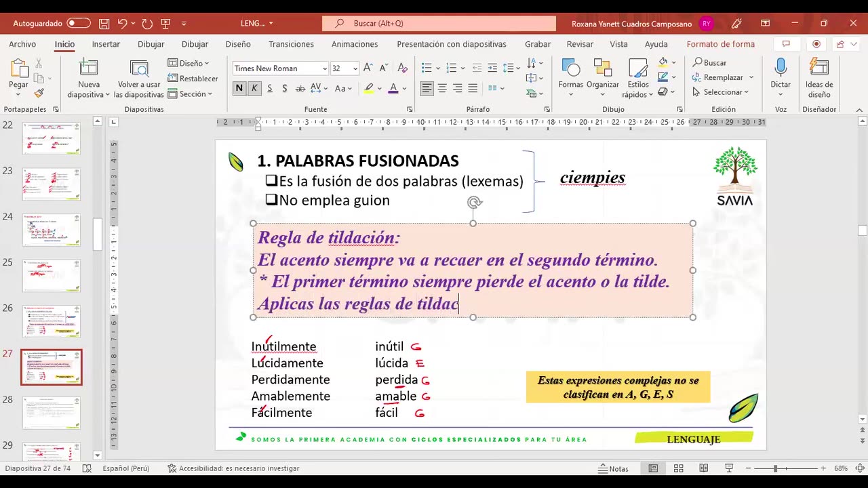Click the Undo arrow icon
The width and height of the screenshot is (868, 488).
(122, 23)
